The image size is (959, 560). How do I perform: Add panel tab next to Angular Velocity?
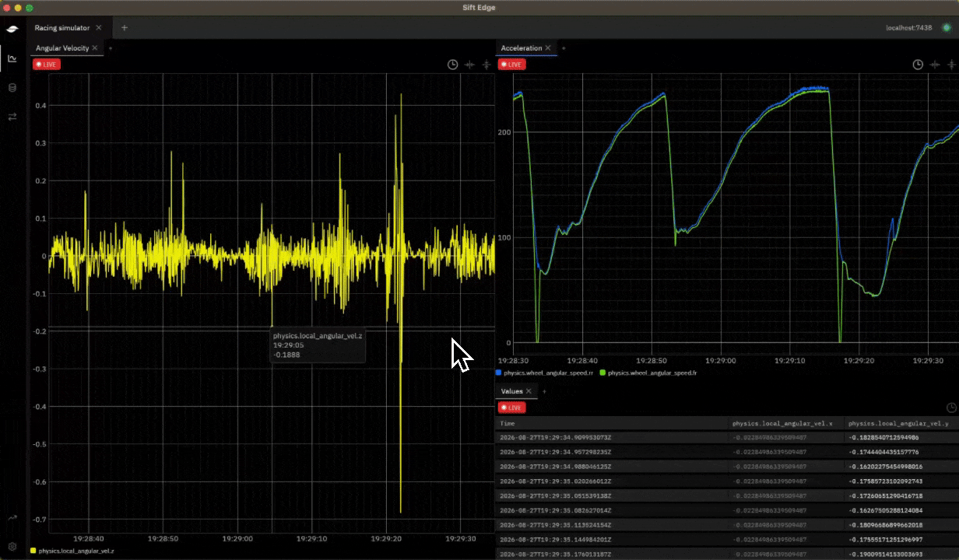click(111, 48)
